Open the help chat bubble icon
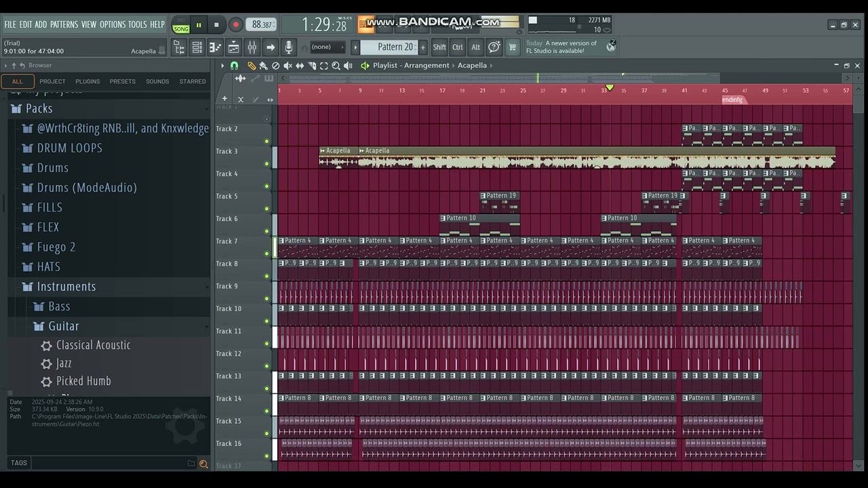Image resolution: width=868 pixels, height=488 pixels. (x=494, y=47)
